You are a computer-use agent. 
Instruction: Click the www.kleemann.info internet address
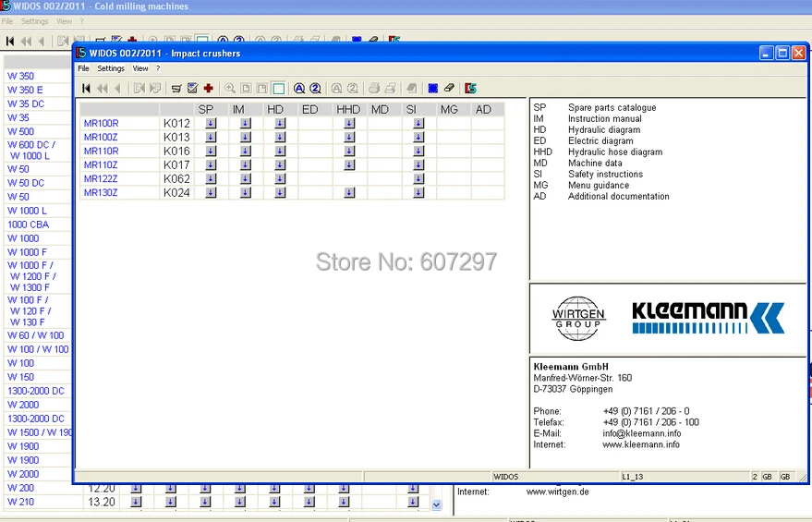[641, 444]
